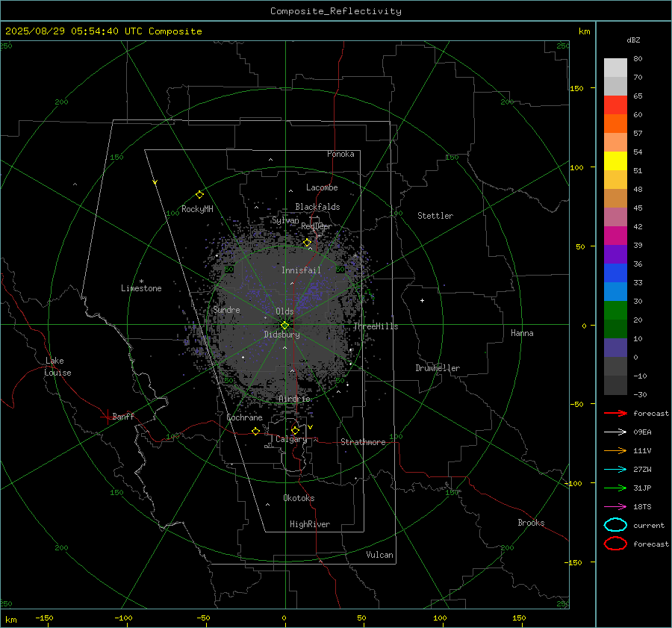Click the magenta 18TS arrow icon
The image size is (672, 628).
pos(615,507)
